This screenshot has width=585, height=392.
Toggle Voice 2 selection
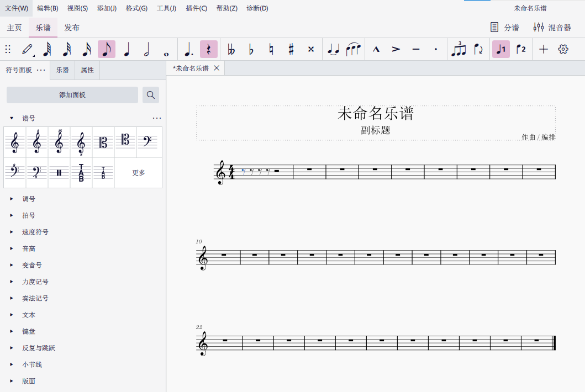tap(520, 49)
